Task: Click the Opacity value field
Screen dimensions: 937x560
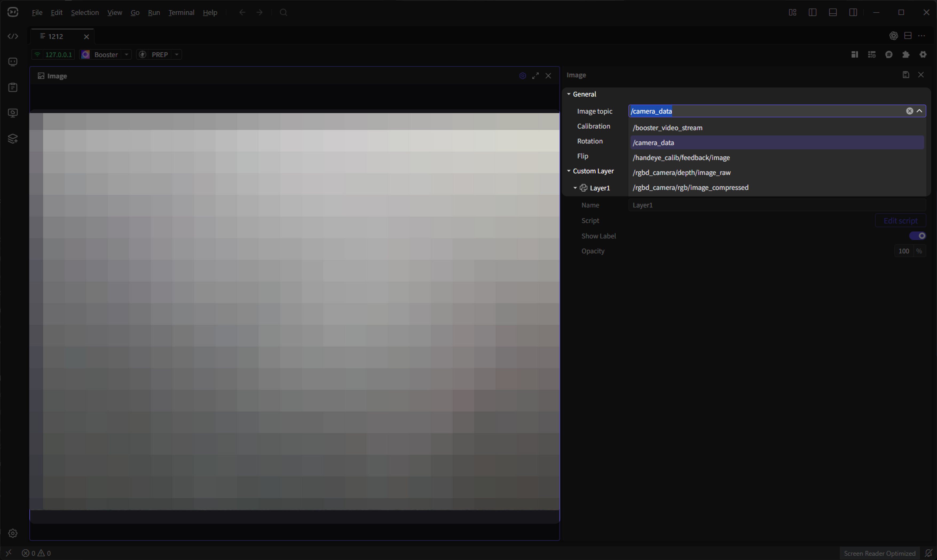Action: [903, 251]
